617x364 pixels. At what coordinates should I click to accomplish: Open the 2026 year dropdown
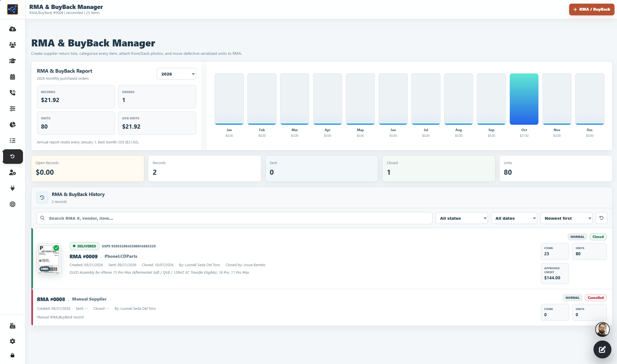point(176,74)
